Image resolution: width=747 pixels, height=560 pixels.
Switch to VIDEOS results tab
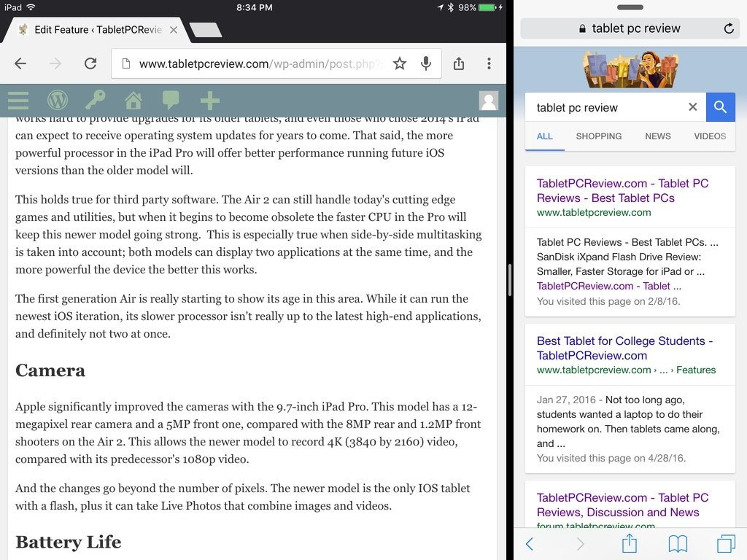pyautogui.click(x=710, y=136)
